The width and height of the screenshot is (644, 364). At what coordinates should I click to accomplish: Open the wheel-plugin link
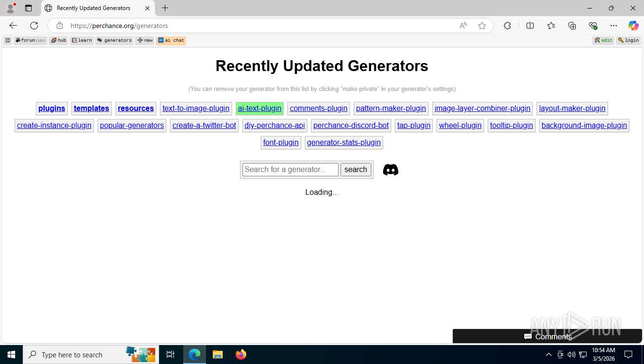coord(460,126)
